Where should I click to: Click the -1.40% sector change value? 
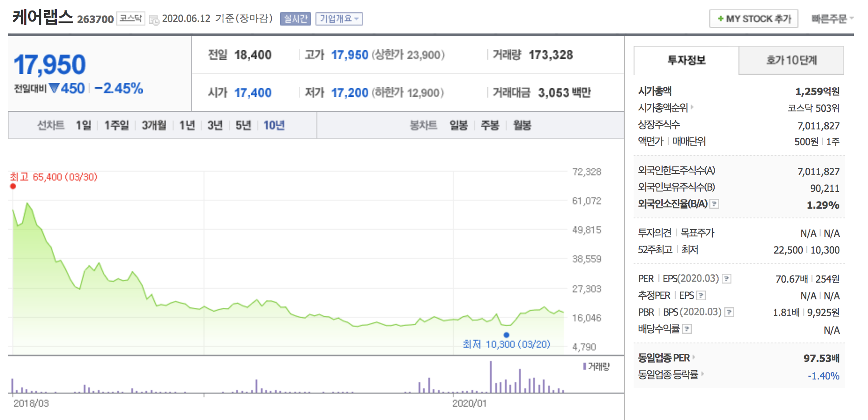[x=823, y=376]
